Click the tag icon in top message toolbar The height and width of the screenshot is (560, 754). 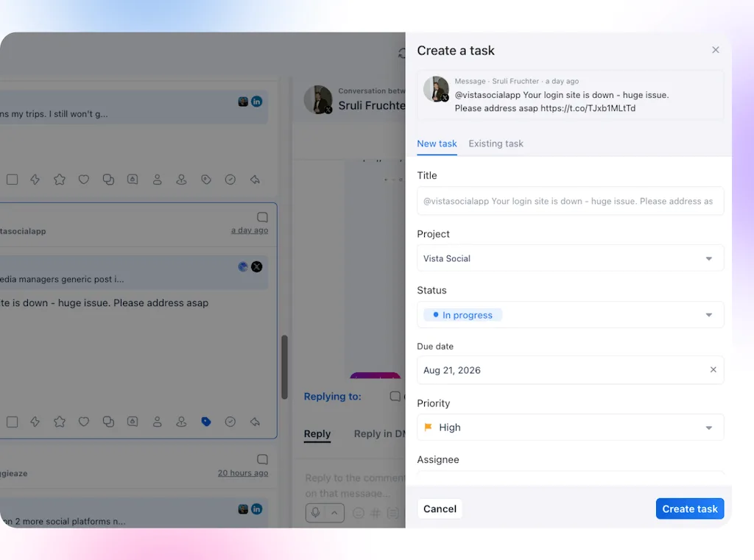[206, 180]
